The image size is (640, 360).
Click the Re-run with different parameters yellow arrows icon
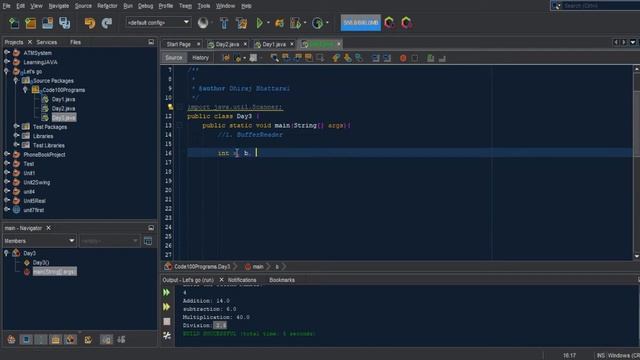[167, 307]
